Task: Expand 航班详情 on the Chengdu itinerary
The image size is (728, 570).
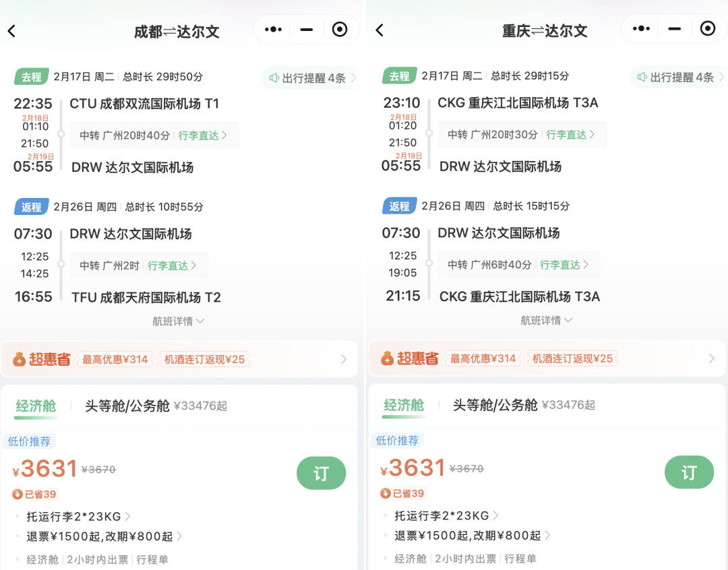Action: pyautogui.click(x=179, y=321)
